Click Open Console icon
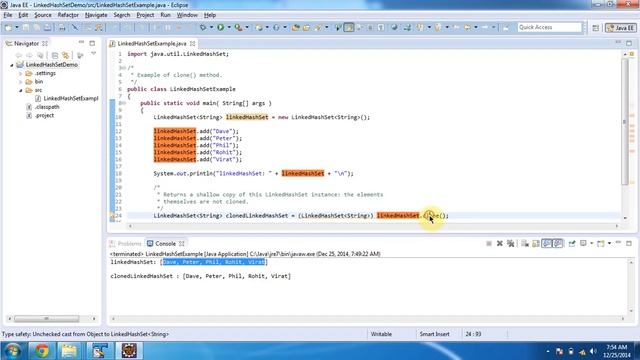 coord(601,244)
